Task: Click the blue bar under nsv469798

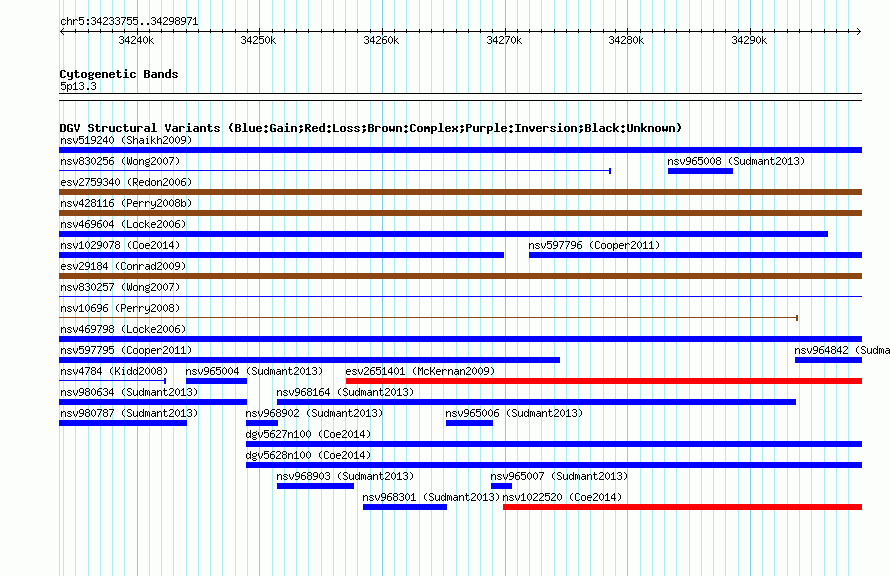Action: point(460,339)
